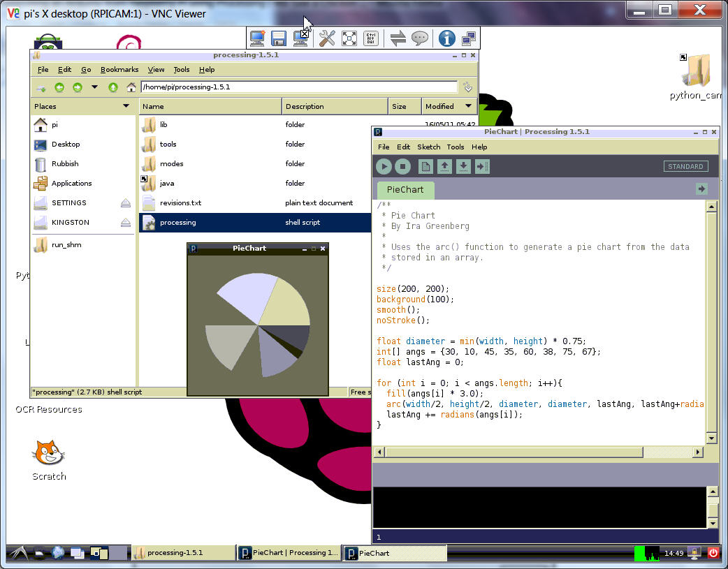Click the Export application icon
728x569 pixels.
[482, 166]
